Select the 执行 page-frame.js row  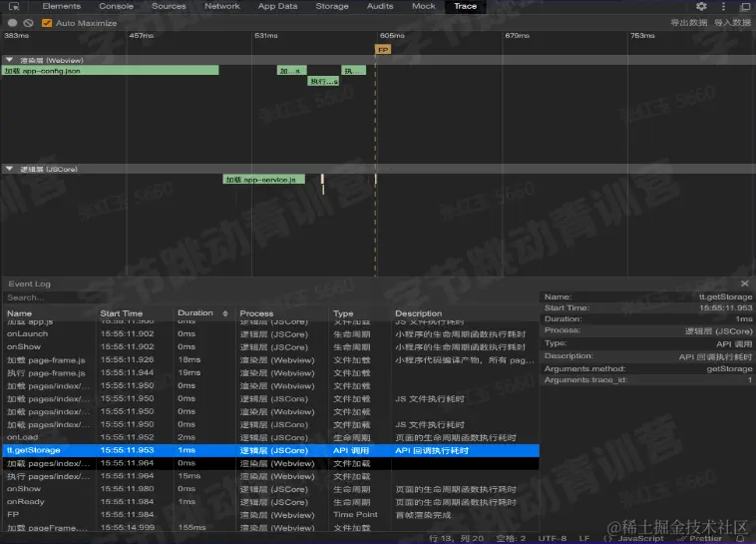tap(270, 372)
